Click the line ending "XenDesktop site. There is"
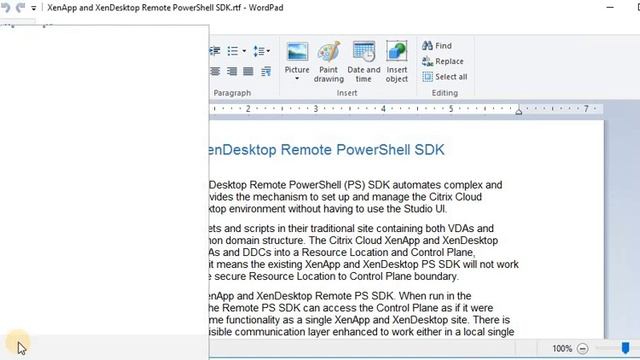640x360 pixels. tap(360, 320)
